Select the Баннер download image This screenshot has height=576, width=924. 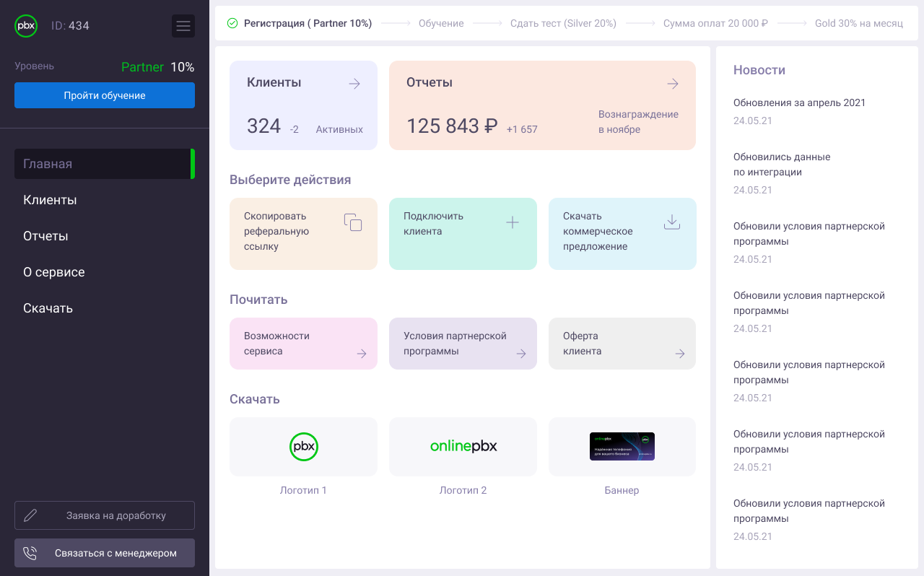pyautogui.click(x=622, y=446)
